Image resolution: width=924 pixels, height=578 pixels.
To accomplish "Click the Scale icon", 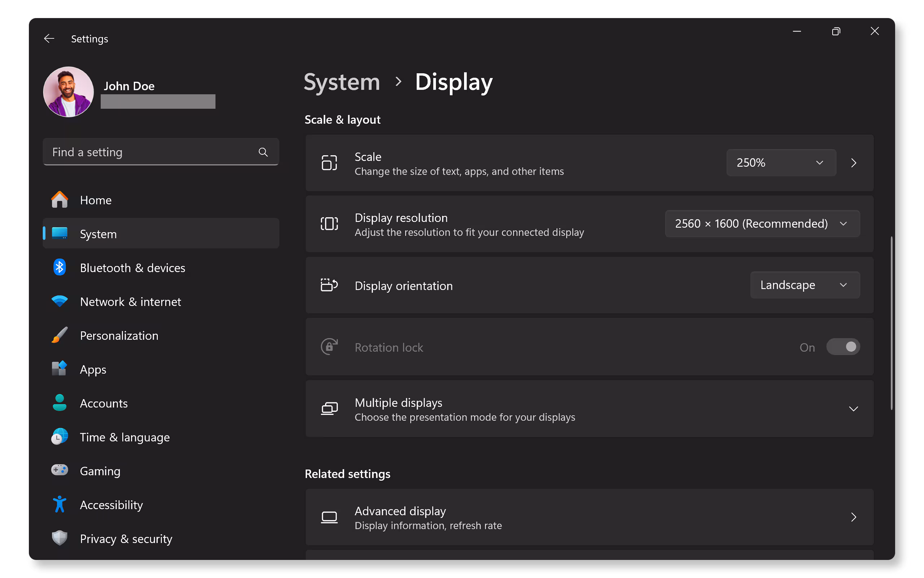I will pyautogui.click(x=329, y=163).
